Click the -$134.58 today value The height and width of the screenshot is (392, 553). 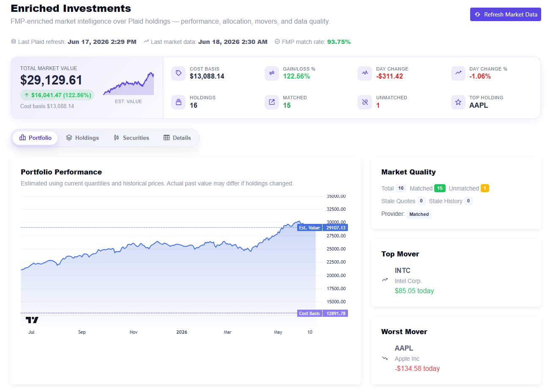click(417, 368)
